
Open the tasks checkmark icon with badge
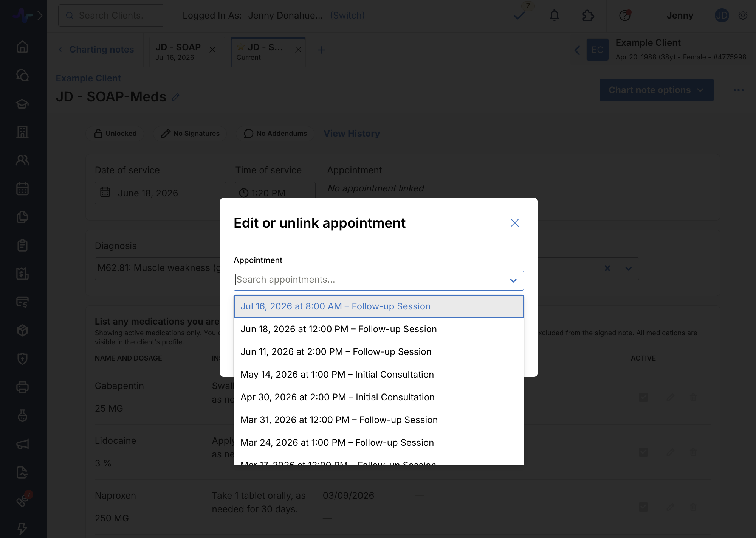520,16
